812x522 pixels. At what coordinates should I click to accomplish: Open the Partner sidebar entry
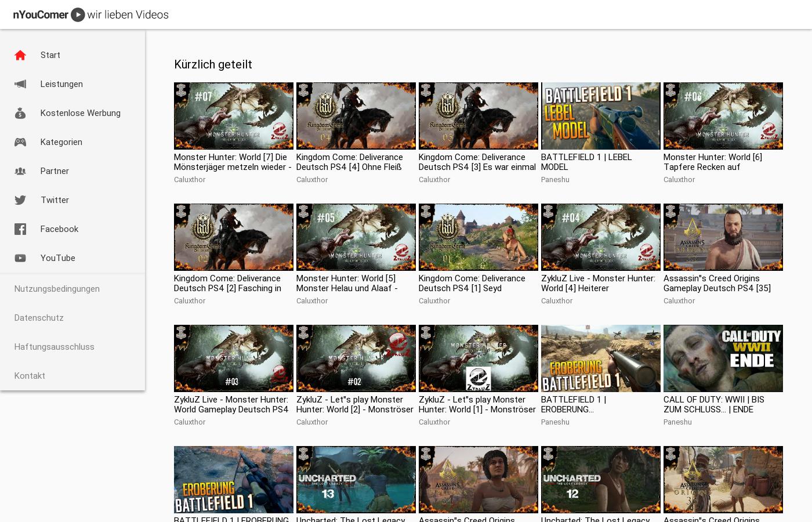click(x=72, y=171)
